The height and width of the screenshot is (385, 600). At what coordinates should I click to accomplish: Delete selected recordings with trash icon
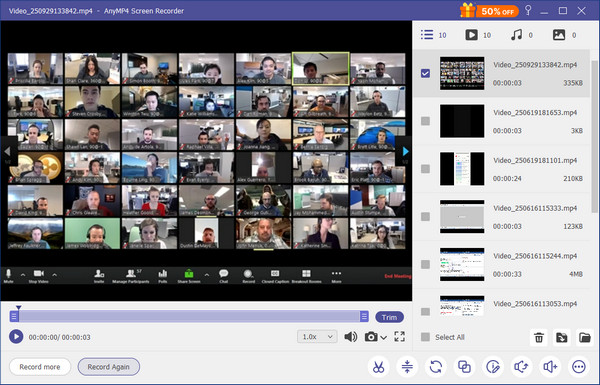tap(539, 337)
